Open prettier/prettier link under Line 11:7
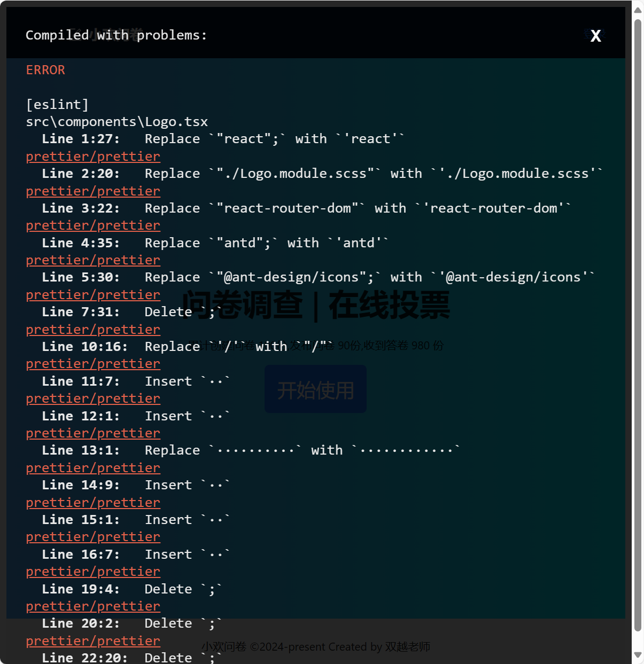This screenshot has width=644, height=664. [x=93, y=399]
